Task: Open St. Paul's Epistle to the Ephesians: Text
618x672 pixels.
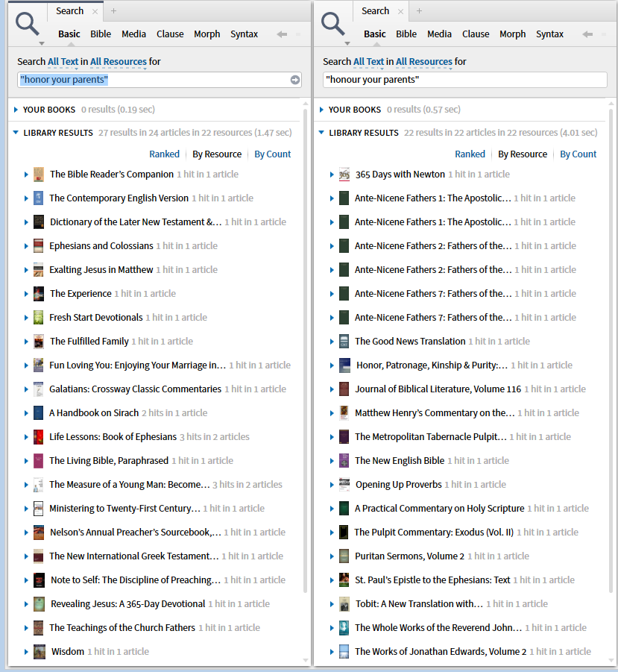Action: (432, 580)
